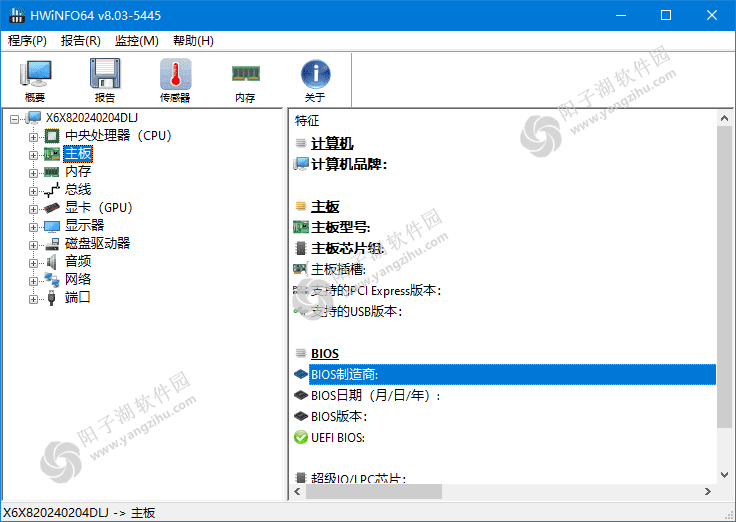
Task: Click the 磁盘驱动器 drive icon in tree
Action: point(52,244)
